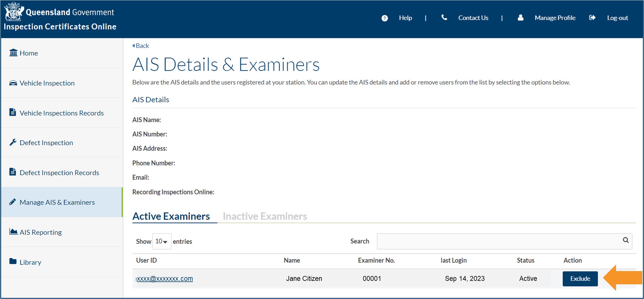Select the wrench icon for Defect Inspection
644x299 pixels.
point(13,142)
